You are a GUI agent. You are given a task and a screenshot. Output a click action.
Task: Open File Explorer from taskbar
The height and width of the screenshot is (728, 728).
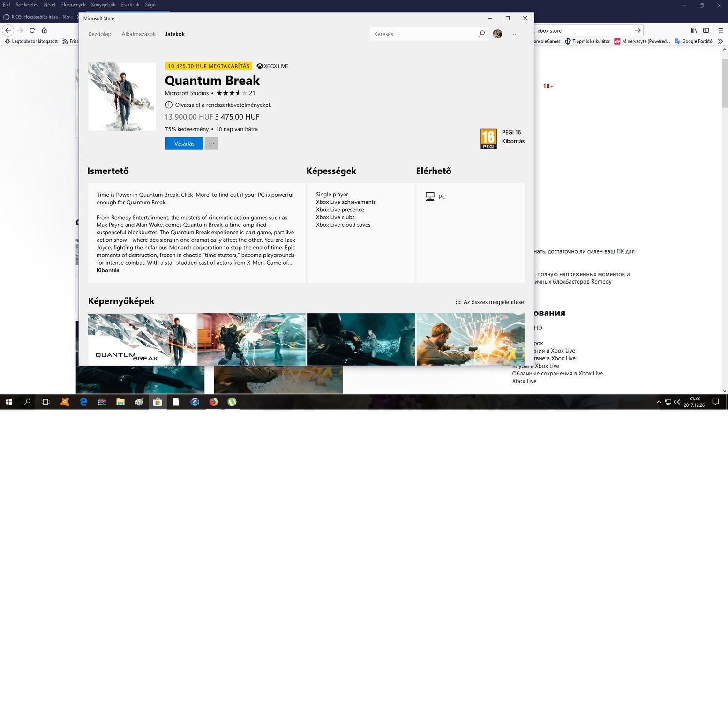120,402
